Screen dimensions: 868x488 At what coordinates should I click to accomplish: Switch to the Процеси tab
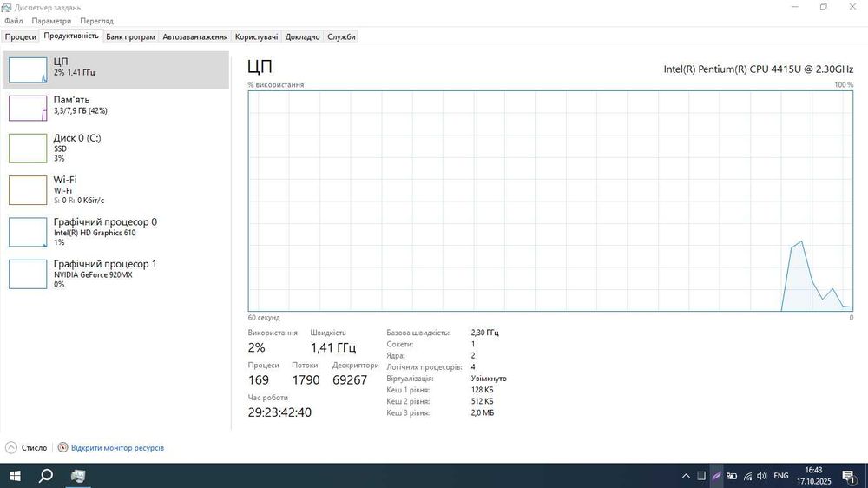click(x=21, y=36)
